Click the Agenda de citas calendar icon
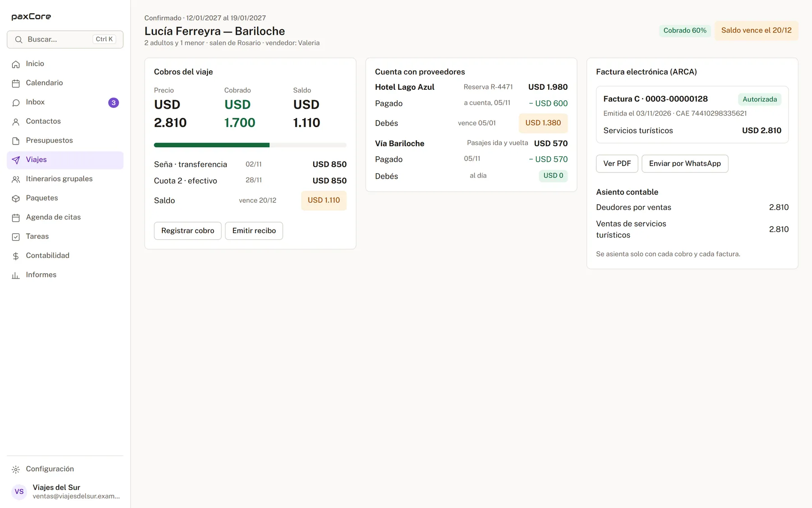 [x=16, y=218]
